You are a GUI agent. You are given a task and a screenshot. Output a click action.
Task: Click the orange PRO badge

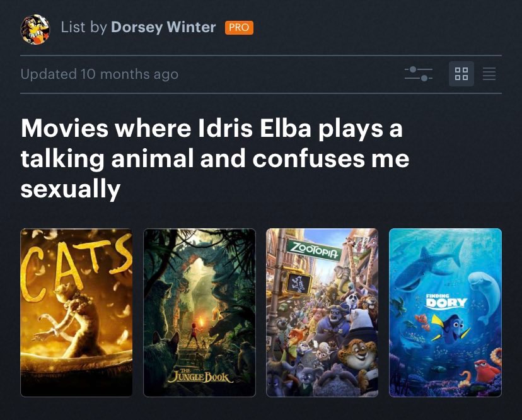(x=239, y=27)
